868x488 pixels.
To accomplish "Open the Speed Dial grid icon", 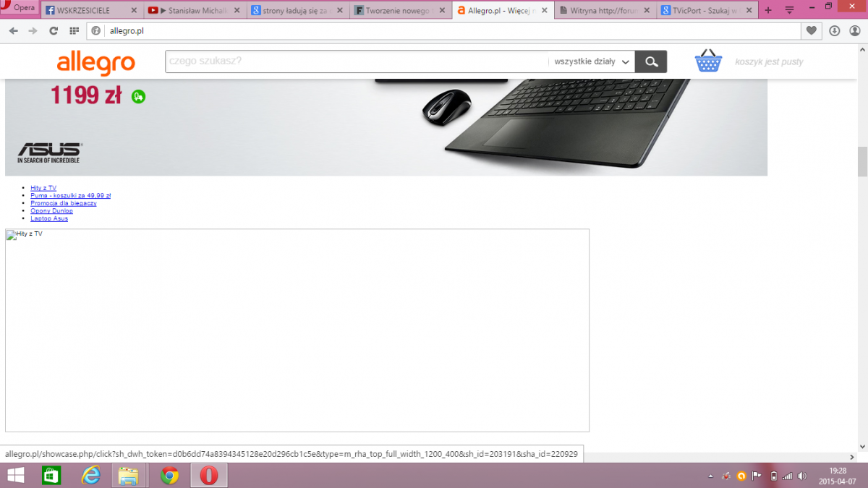I will pos(73,31).
